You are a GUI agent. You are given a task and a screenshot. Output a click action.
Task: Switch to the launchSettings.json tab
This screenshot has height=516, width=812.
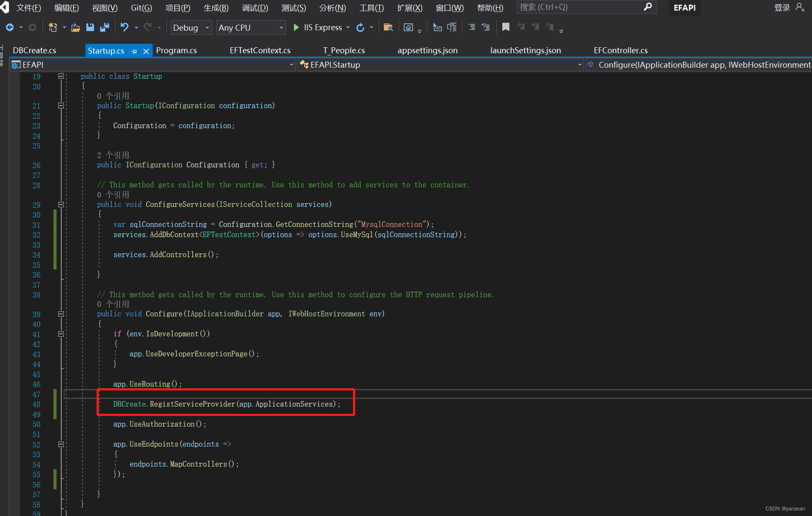(x=525, y=51)
